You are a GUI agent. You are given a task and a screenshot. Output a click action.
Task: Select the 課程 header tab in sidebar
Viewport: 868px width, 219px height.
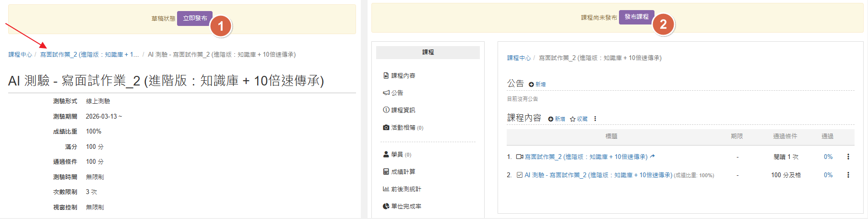tap(428, 52)
